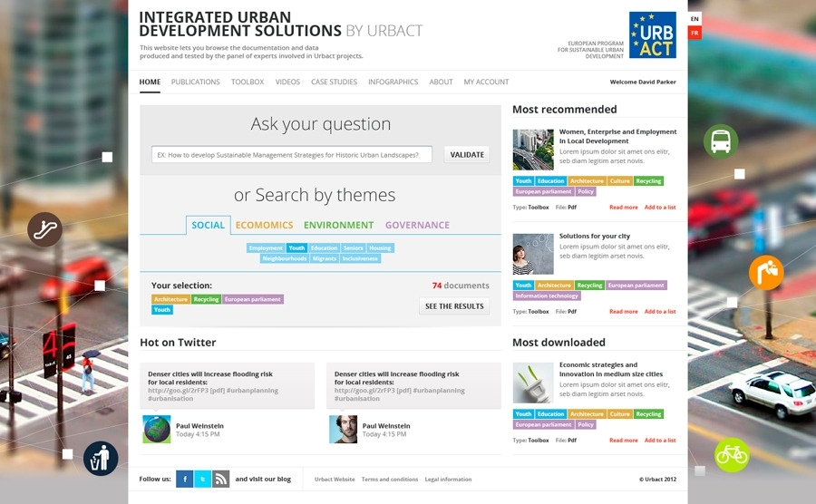Open the PUBLICATIONS menu item
Viewport: 816px width, 504px height.
pos(196,82)
